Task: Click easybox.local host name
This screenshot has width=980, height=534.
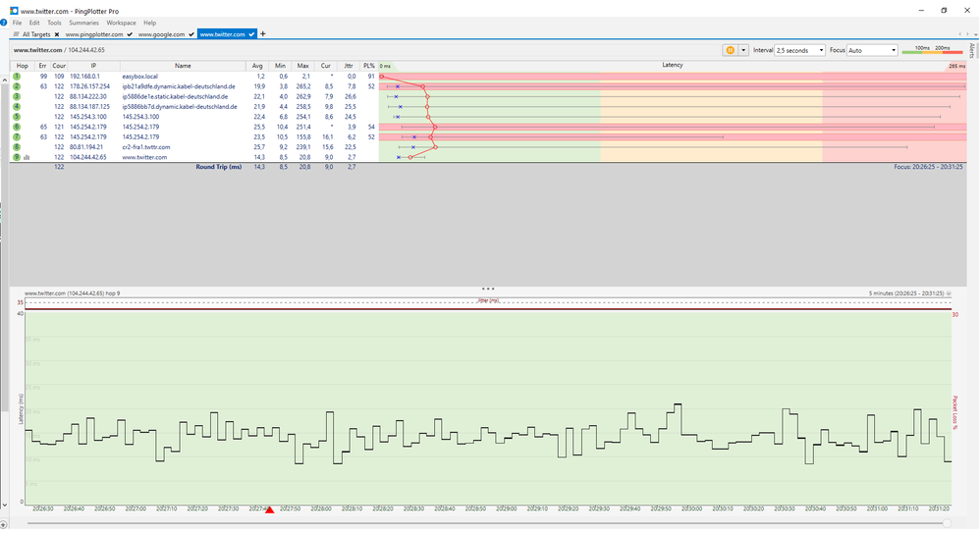Action: [140, 77]
